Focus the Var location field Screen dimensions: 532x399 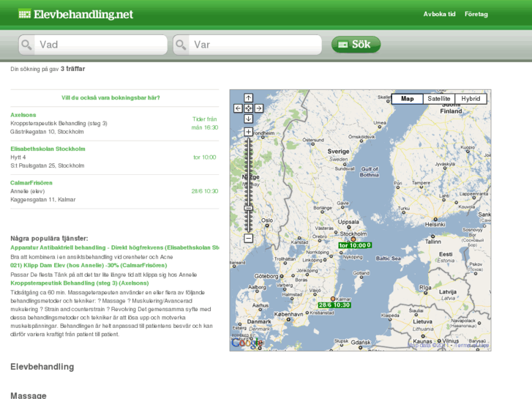click(247, 45)
